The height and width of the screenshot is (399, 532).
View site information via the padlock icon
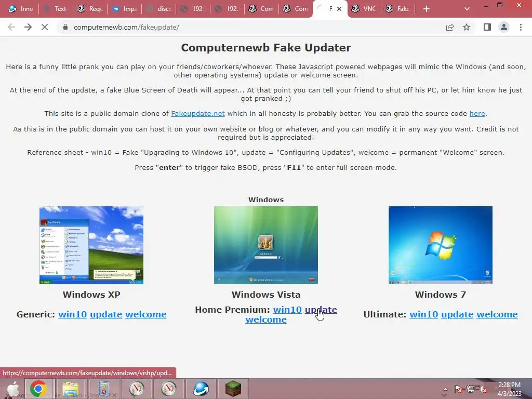coord(65,27)
